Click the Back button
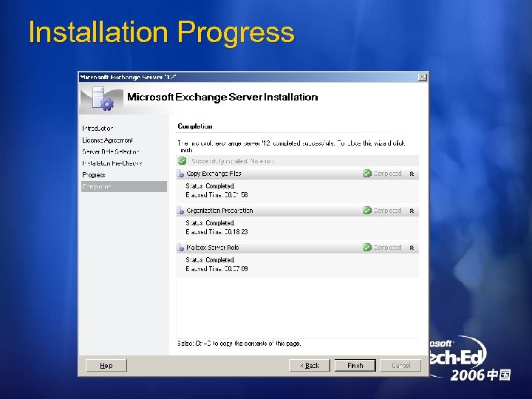 pyautogui.click(x=309, y=366)
